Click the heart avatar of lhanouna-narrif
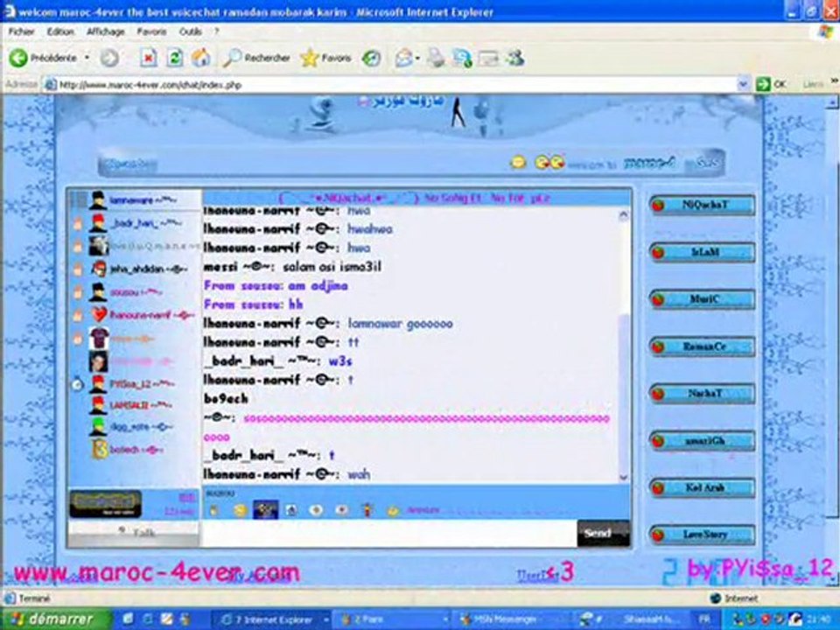Image resolution: width=840 pixels, height=630 pixels. click(99, 315)
